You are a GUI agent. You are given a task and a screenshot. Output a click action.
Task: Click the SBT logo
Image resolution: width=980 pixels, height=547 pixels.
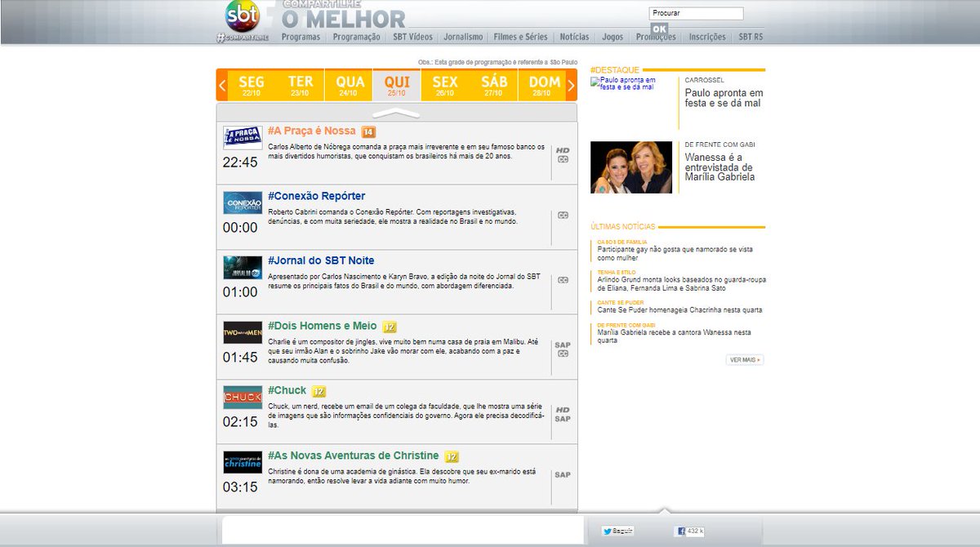click(x=242, y=16)
